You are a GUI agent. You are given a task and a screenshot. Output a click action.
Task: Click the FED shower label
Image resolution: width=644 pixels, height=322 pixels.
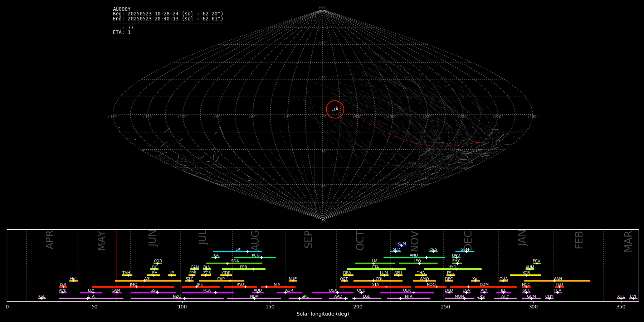(x=559, y=285)
